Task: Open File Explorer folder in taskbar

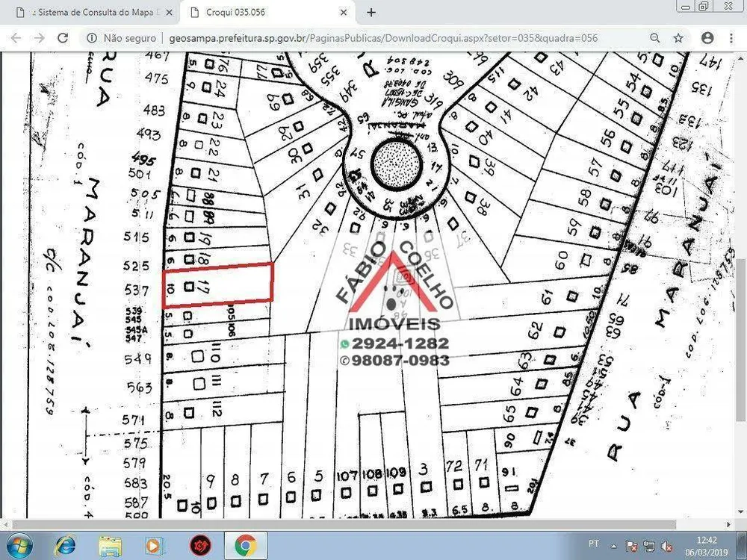Action: [x=110, y=546]
